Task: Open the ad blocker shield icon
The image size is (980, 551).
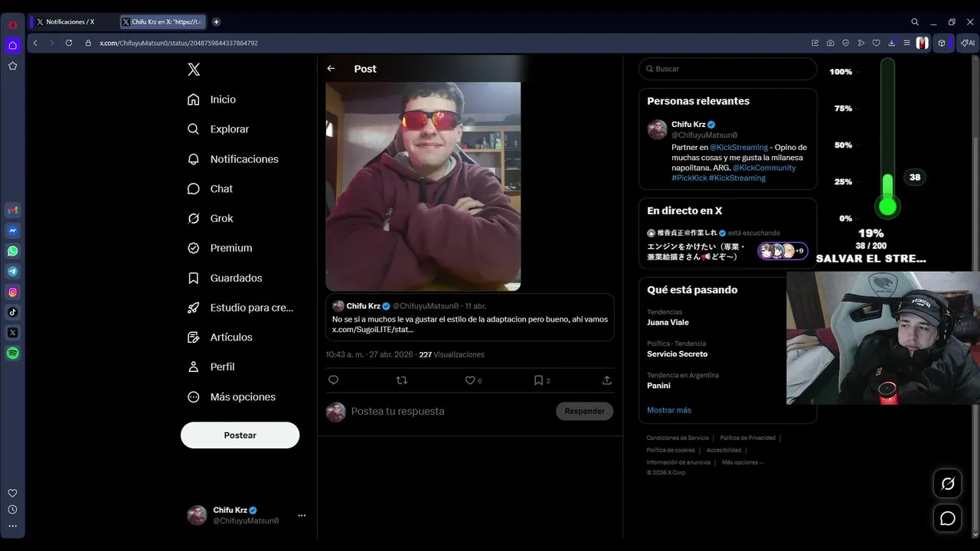Action: 846,43
